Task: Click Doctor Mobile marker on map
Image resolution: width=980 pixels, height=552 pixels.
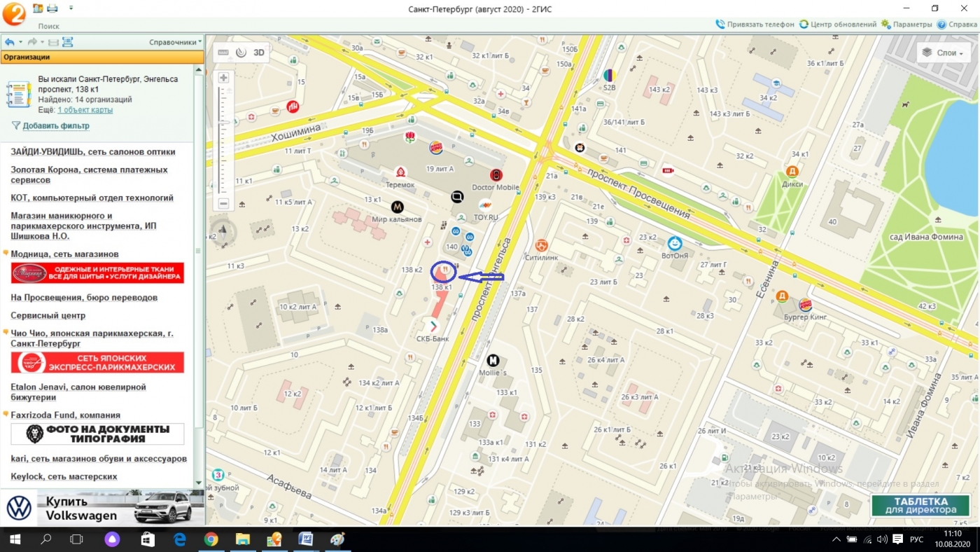Action: click(496, 175)
